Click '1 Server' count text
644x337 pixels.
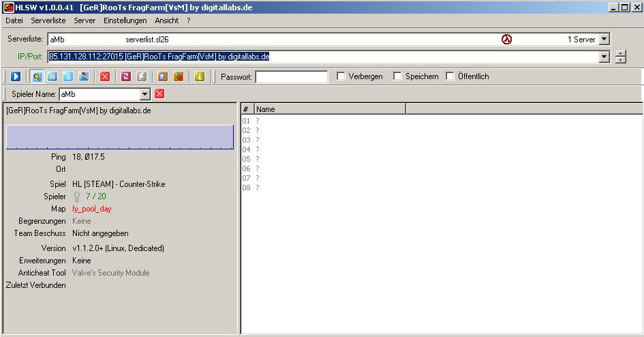click(581, 40)
